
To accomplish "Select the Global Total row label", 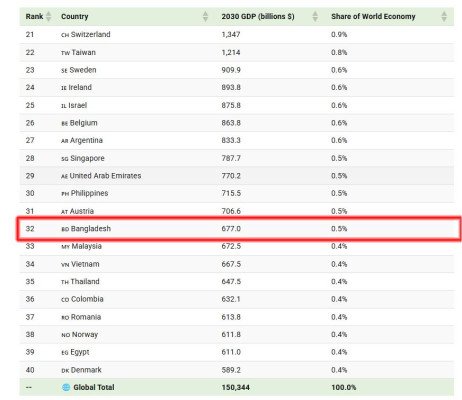I will 94,387.
